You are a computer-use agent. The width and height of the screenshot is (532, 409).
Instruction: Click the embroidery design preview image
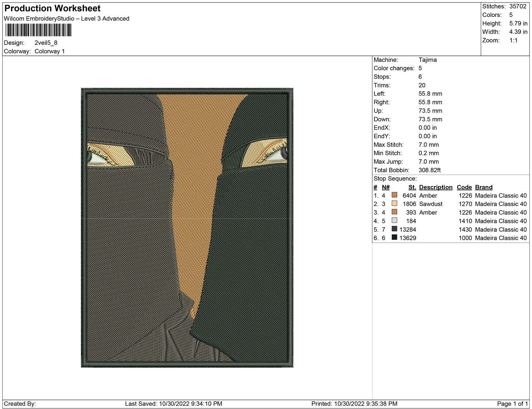187,228
